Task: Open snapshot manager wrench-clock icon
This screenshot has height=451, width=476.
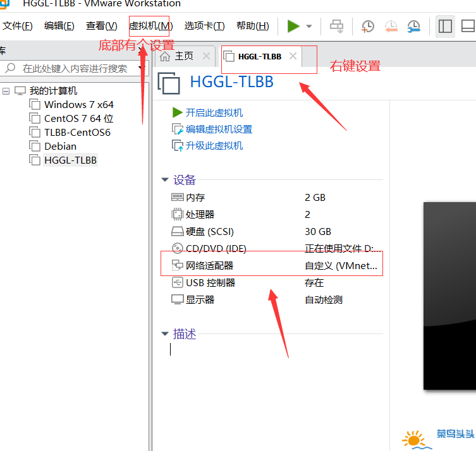Action: 414,27
